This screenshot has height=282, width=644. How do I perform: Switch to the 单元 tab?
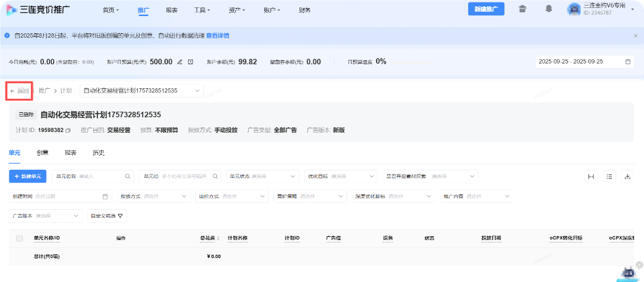click(x=14, y=152)
